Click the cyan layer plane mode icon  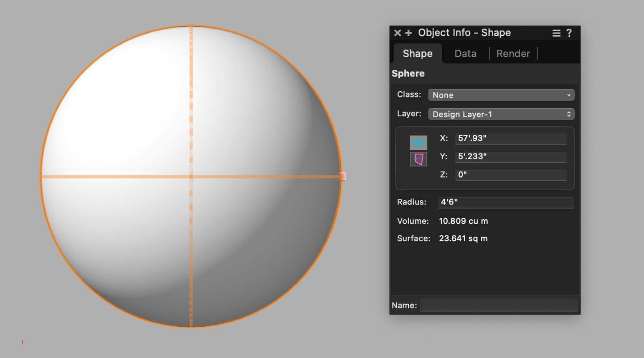[x=419, y=143]
